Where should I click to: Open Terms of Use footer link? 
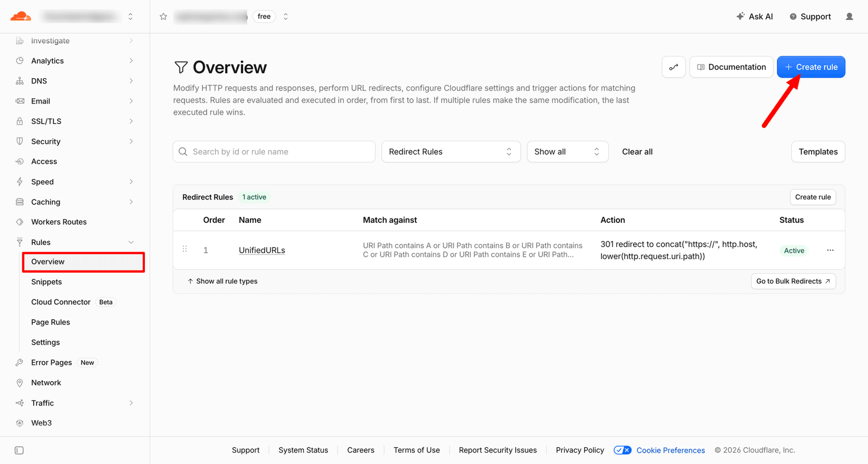click(x=417, y=450)
